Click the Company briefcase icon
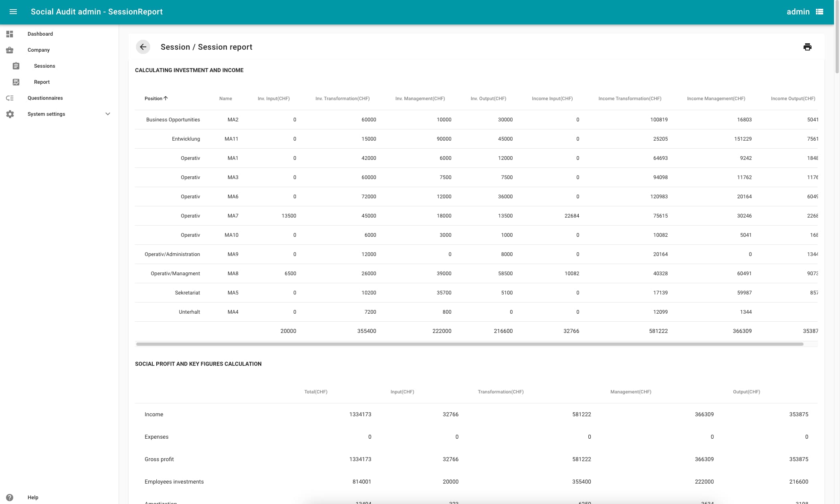This screenshot has width=840, height=504. [10, 50]
